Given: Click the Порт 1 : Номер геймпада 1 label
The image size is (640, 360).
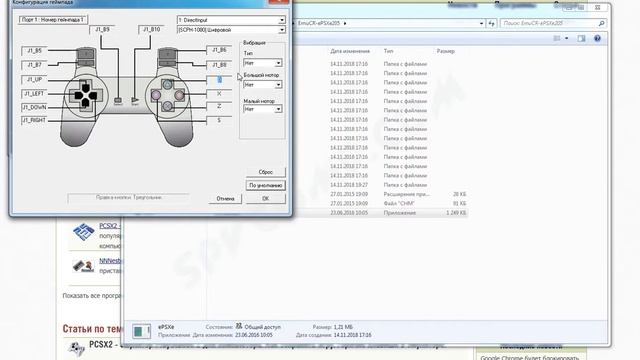Looking at the screenshot, I should 53,20.
